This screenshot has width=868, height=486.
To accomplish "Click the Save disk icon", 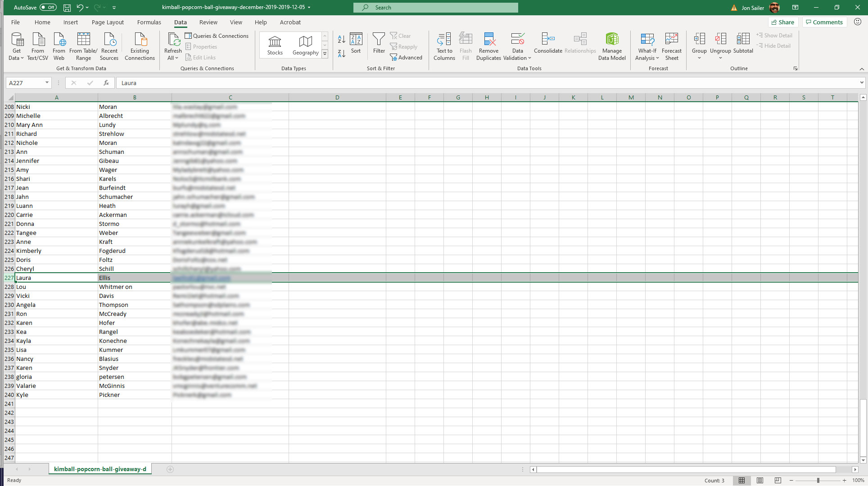I will [x=67, y=8].
